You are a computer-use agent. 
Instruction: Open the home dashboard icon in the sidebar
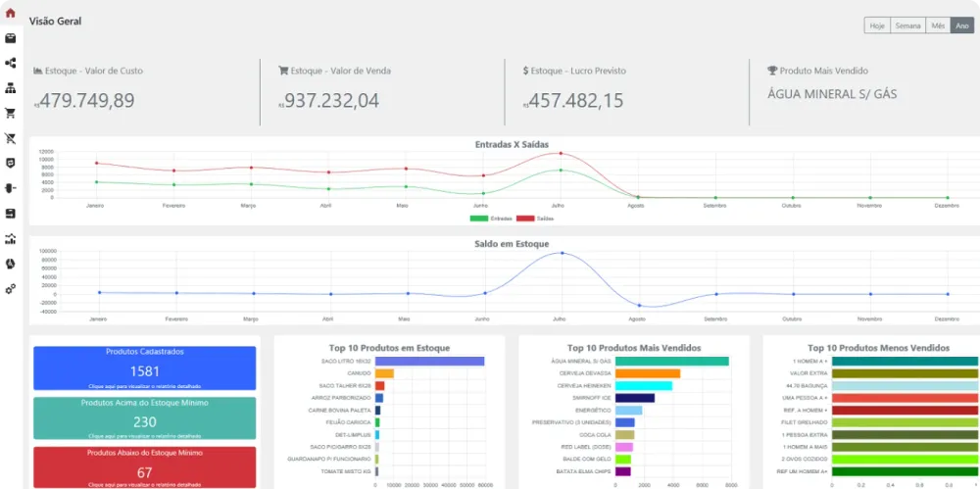click(x=10, y=13)
